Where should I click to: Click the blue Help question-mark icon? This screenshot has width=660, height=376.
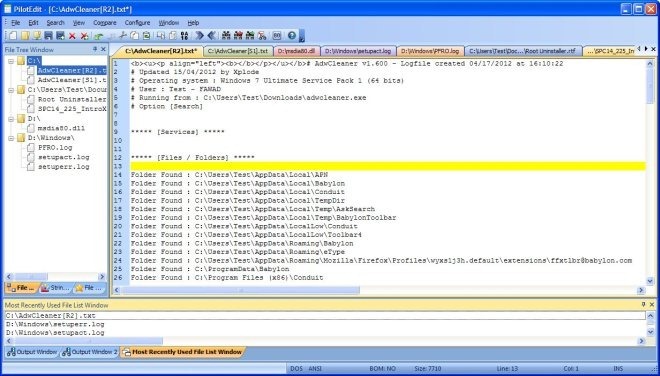pos(291,35)
